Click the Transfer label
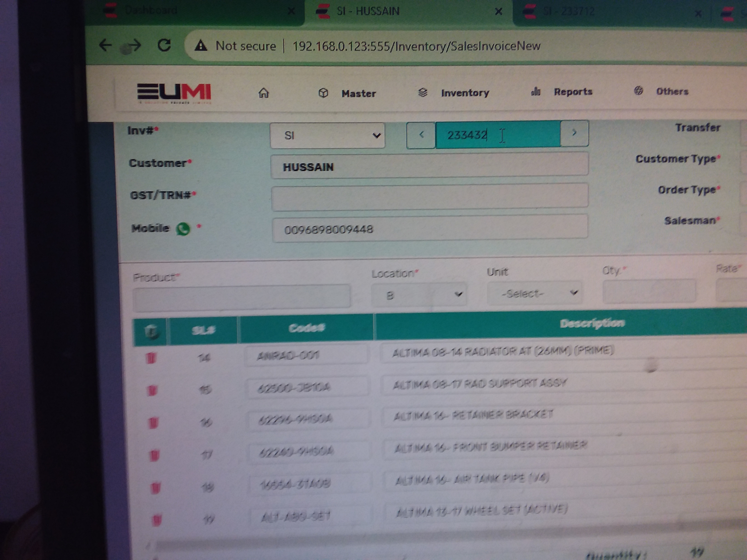 (x=698, y=128)
